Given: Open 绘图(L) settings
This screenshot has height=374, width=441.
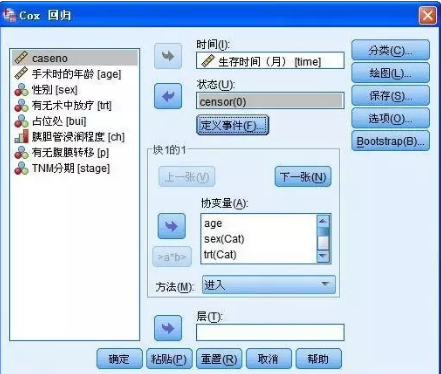Looking at the screenshot, I should [x=390, y=73].
